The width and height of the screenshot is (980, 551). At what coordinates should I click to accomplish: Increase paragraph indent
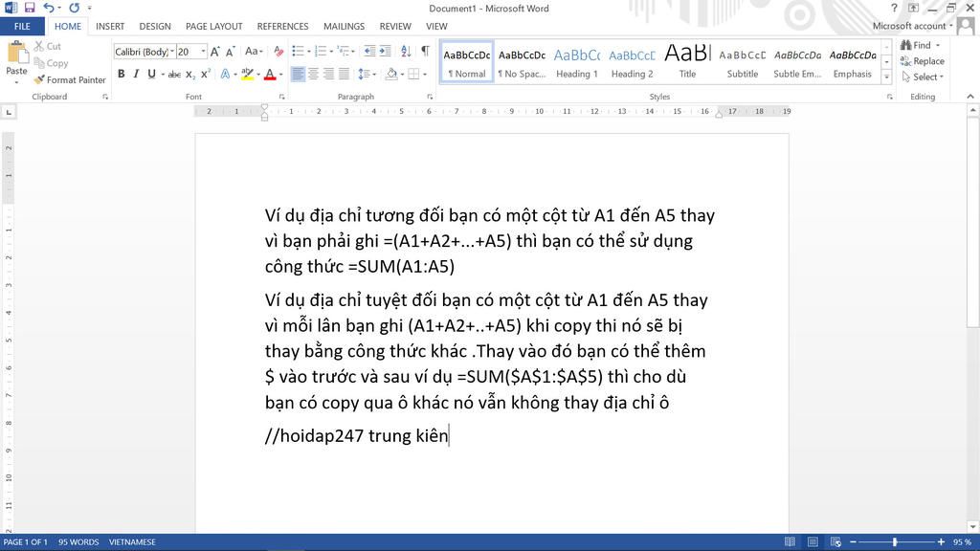(385, 52)
